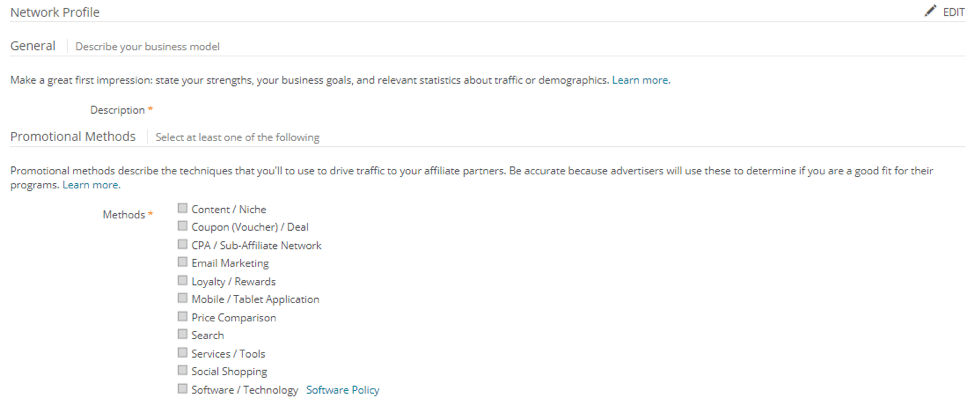The image size is (975, 406).
Task: Check the Content / Niche checkbox
Action: (x=183, y=209)
